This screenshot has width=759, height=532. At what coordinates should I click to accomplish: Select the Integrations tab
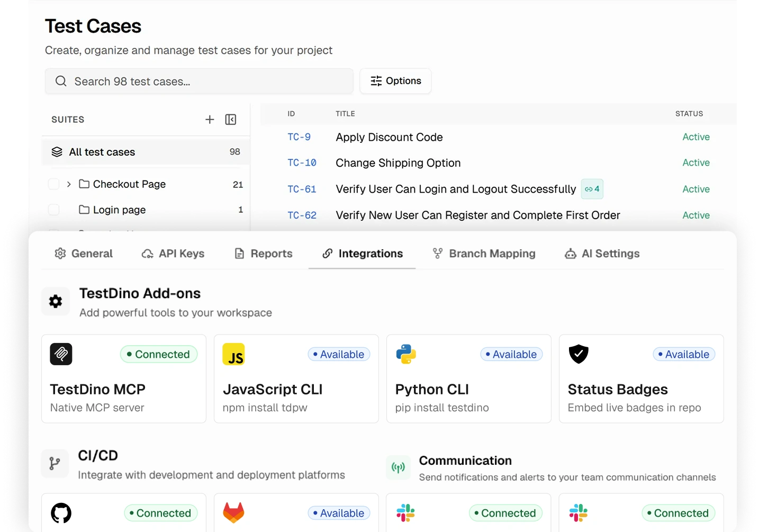tap(363, 254)
